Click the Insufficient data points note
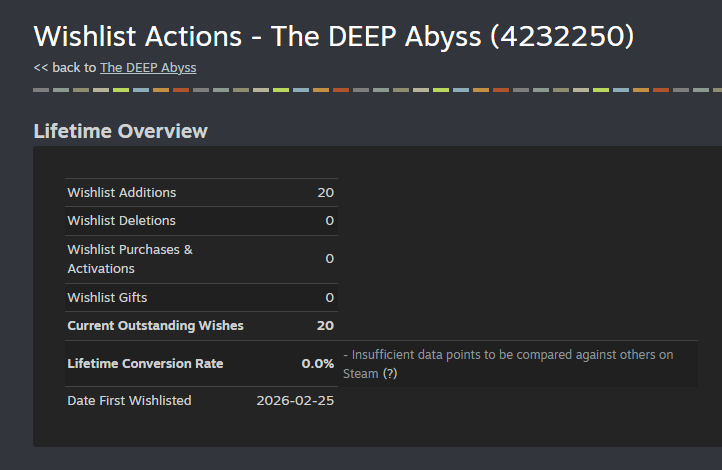Screen dimensions: 722x470 click(508, 364)
